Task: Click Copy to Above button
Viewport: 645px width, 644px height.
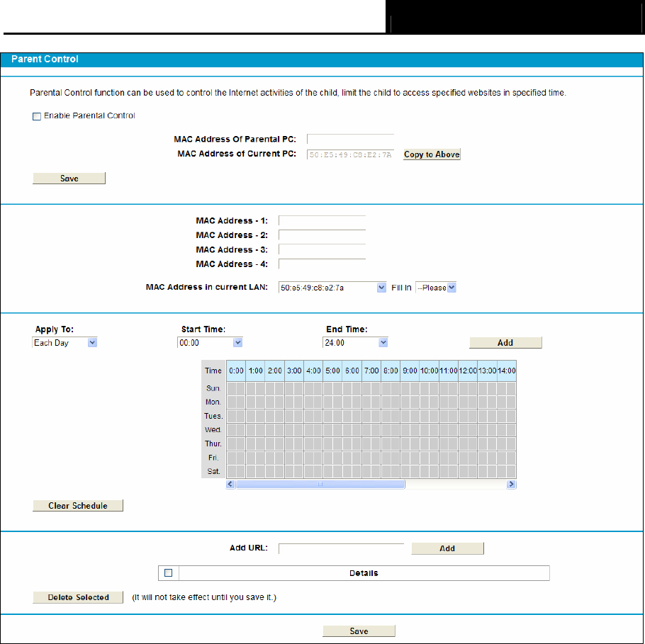Action: point(432,154)
